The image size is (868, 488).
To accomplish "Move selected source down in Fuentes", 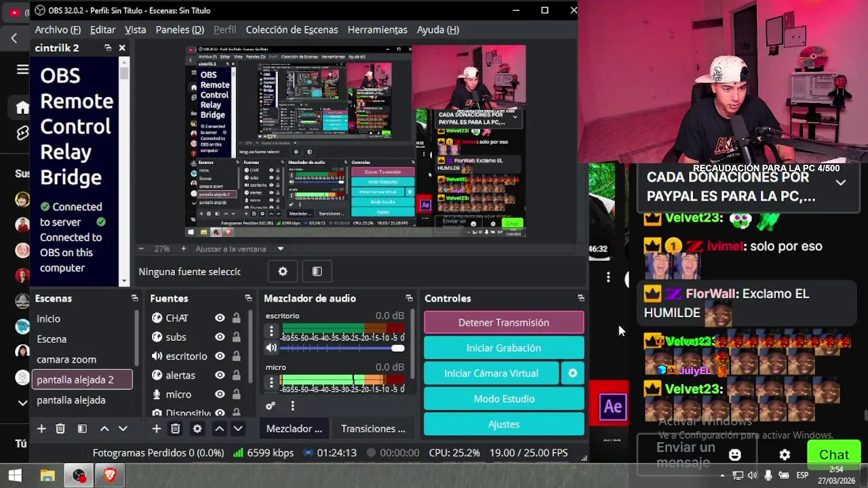I will 238,428.
